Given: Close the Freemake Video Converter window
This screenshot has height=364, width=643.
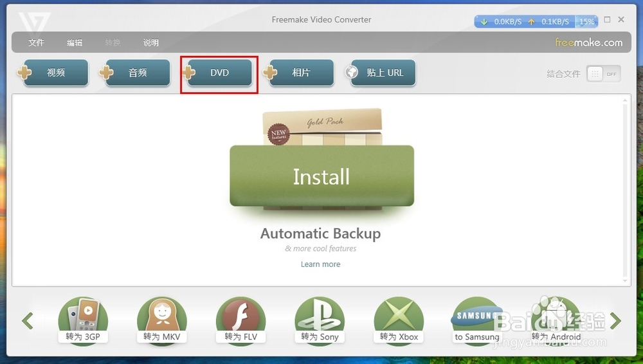Looking at the screenshot, I should click(x=621, y=19).
